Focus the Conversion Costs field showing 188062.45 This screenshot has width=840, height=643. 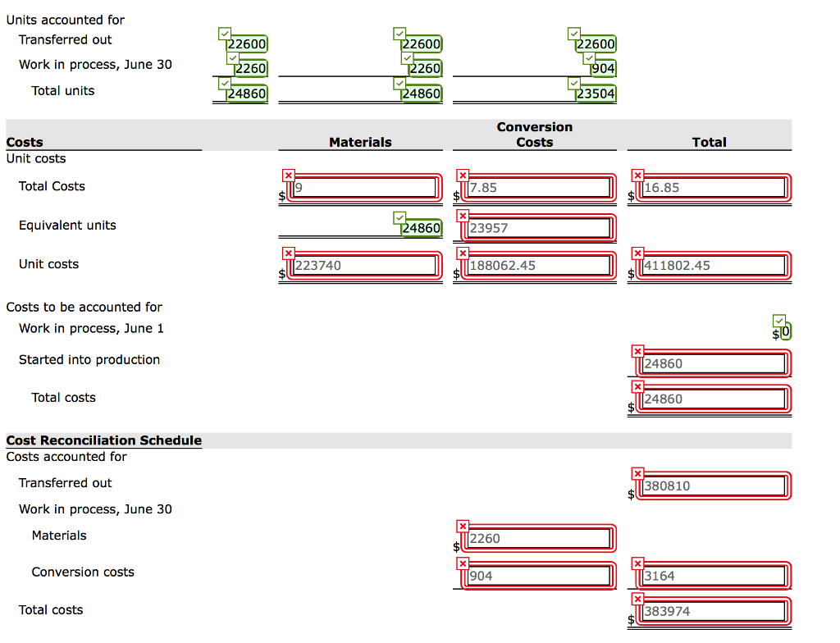point(539,265)
